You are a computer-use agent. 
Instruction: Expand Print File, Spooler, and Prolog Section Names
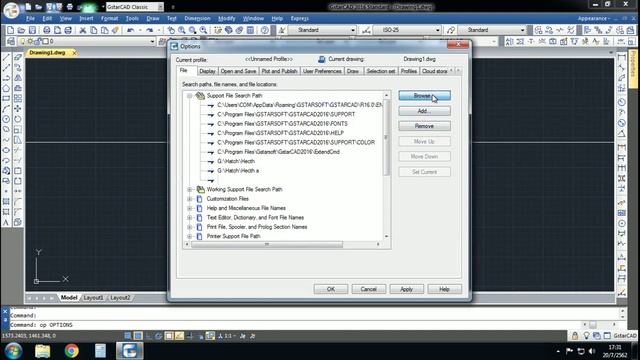tap(189, 227)
